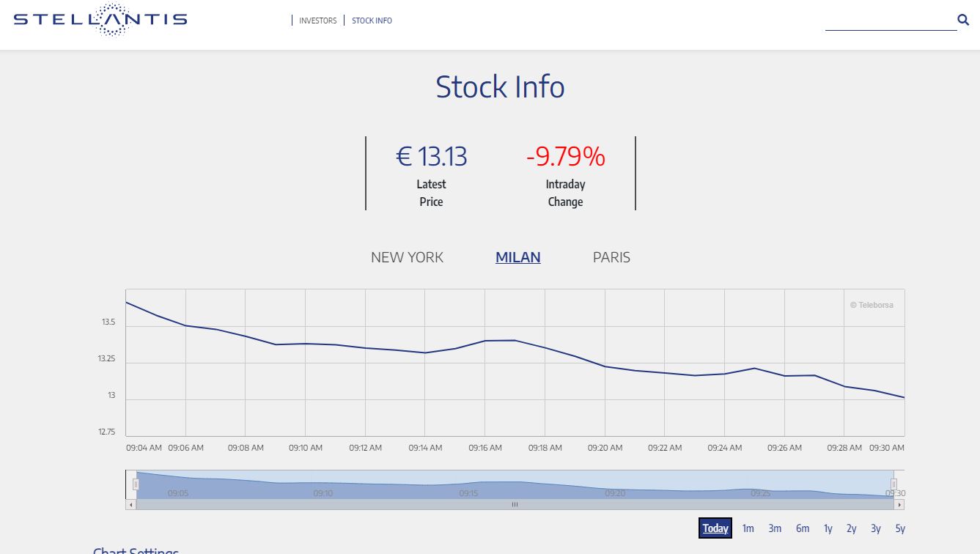Viewport: 980px width, 554px height.
Task: Select the 6m time range
Action: coord(803,528)
